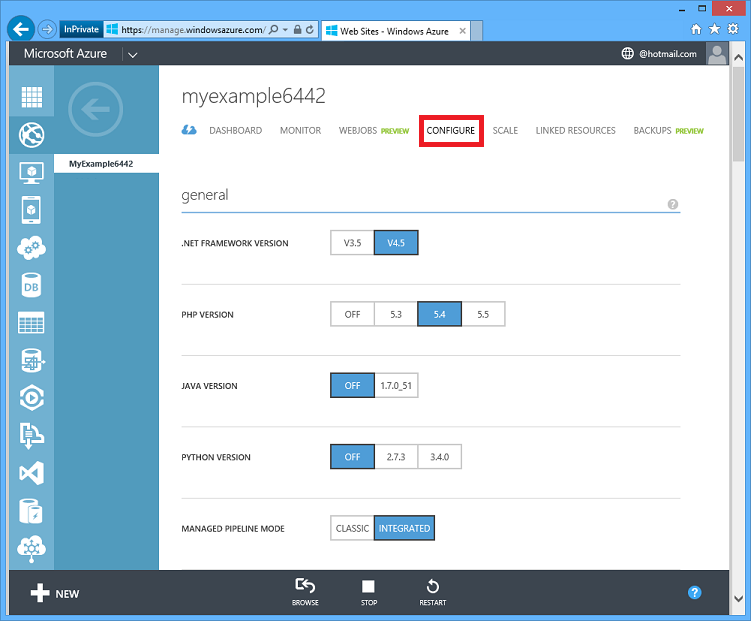This screenshot has height=621, width=751.
Task: Open network cloud icon at sidebar bottom
Action: (x=32, y=549)
